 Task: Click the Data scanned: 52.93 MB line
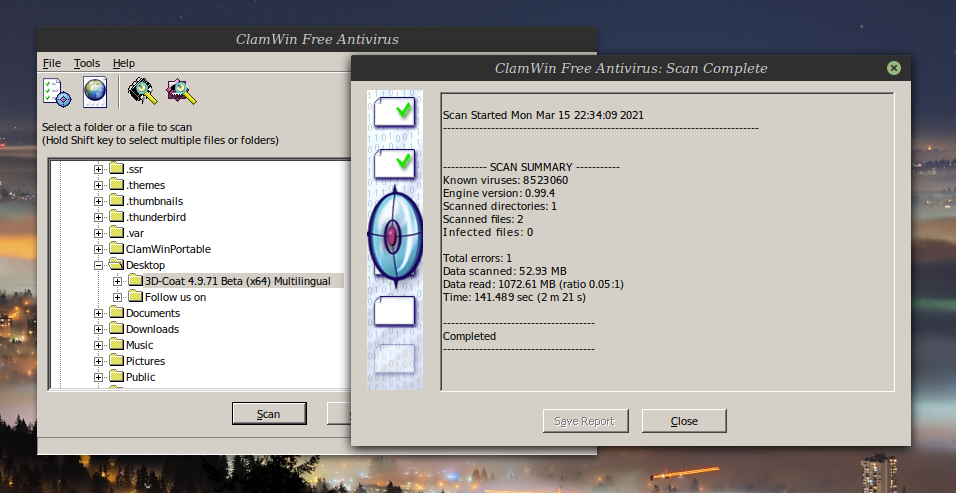point(505,271)
